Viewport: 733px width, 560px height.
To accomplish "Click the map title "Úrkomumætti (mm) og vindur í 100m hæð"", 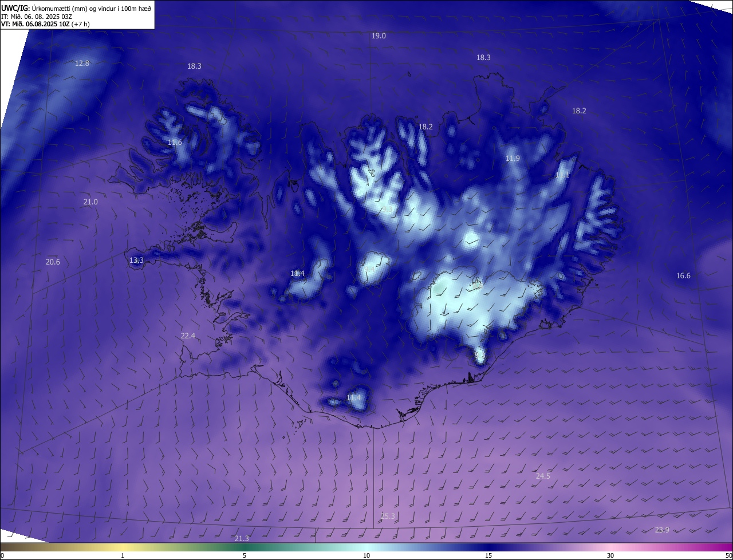I will [92, 8].
